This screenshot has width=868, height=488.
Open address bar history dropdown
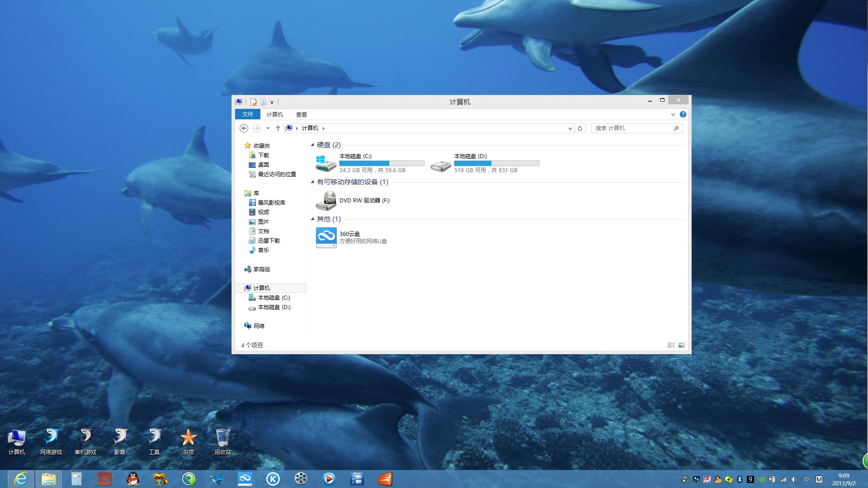pyautogui.click(x=570, y=128)
